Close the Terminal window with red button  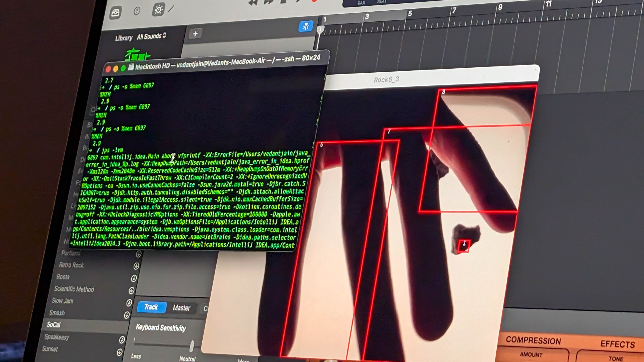point(108,69)
